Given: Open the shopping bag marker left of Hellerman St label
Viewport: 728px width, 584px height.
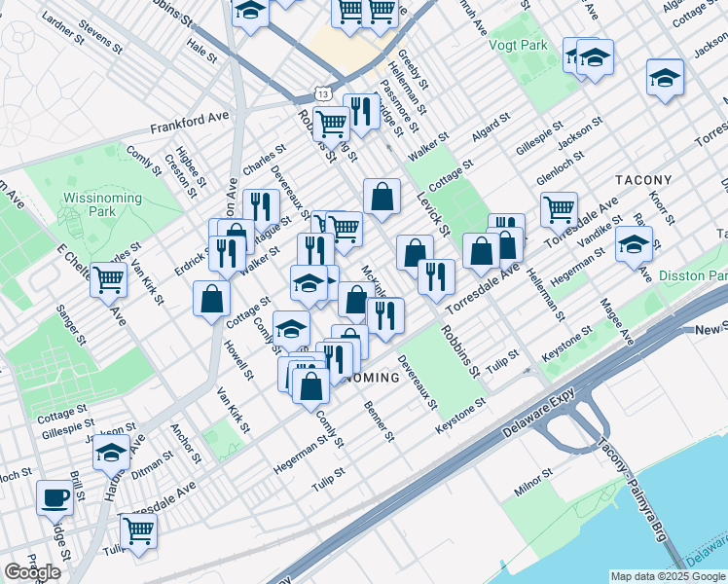Looking at the screenshot, I should point(481,252).
